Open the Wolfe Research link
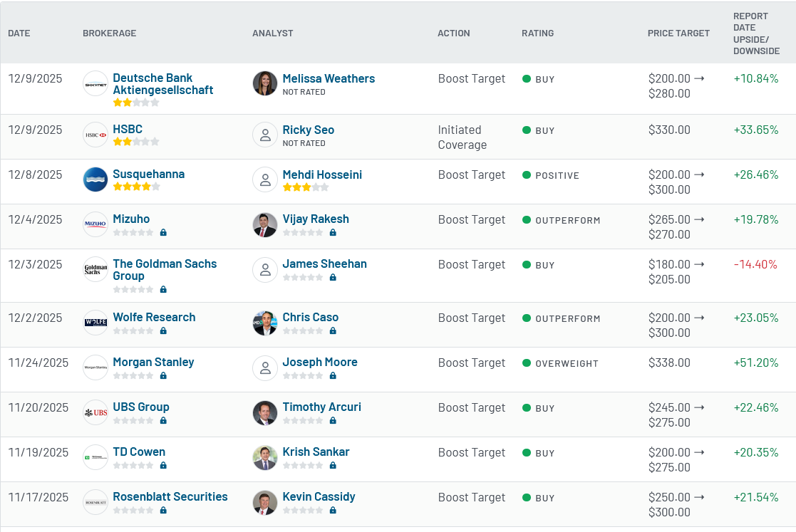This screenshot has height=532, width=796. tap(154, 317)
